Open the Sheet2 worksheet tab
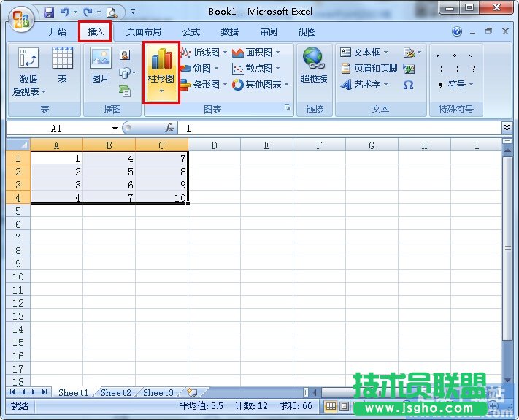The width and height of the screenshot is (519, 420). [115, 393]
